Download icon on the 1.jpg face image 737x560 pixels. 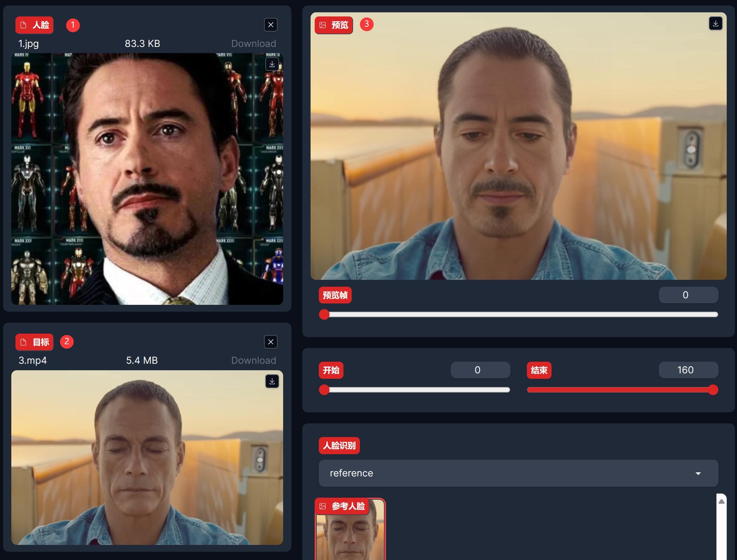point(272,64)
